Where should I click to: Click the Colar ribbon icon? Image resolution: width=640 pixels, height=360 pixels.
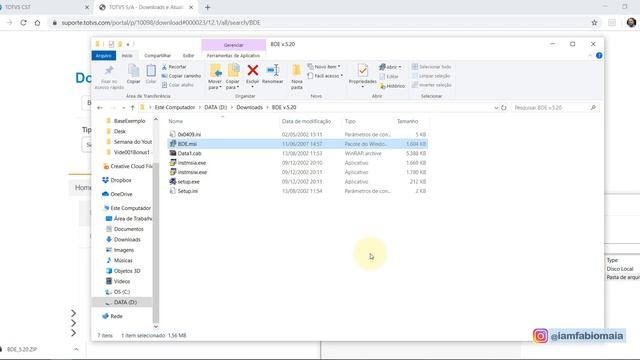pyautogui.click(x=151, y=72)
